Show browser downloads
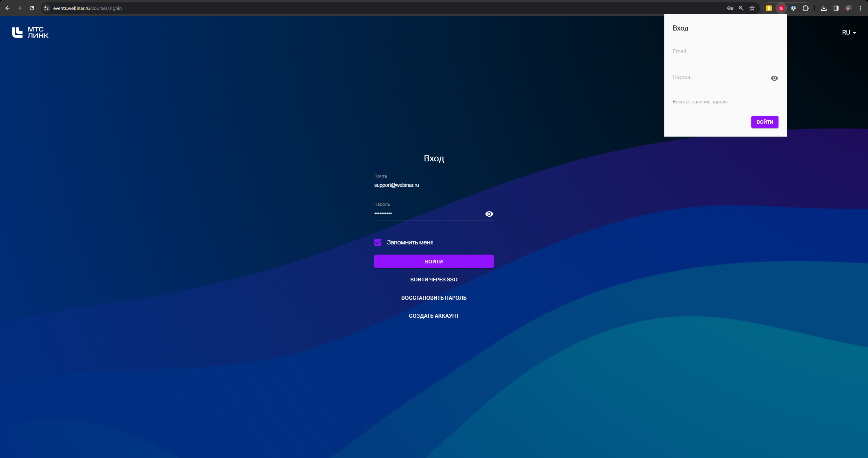Image resolution: width=868 pixels, height=458 pixels. tap(824, 8)
